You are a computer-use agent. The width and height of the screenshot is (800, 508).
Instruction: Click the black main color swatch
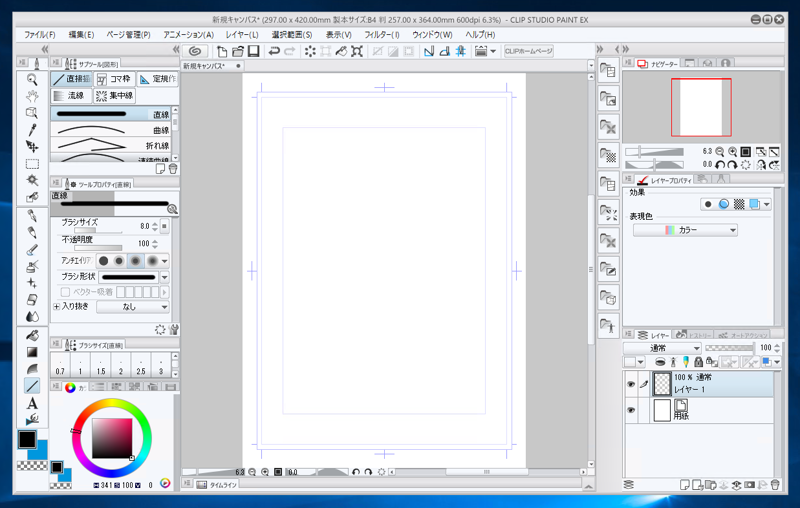[x=28, y=439]
